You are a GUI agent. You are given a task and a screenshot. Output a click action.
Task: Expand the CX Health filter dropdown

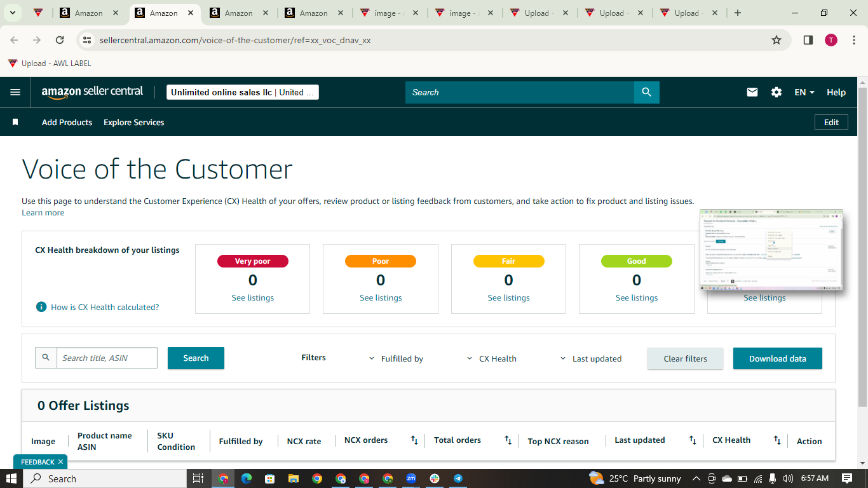(491, 358)
